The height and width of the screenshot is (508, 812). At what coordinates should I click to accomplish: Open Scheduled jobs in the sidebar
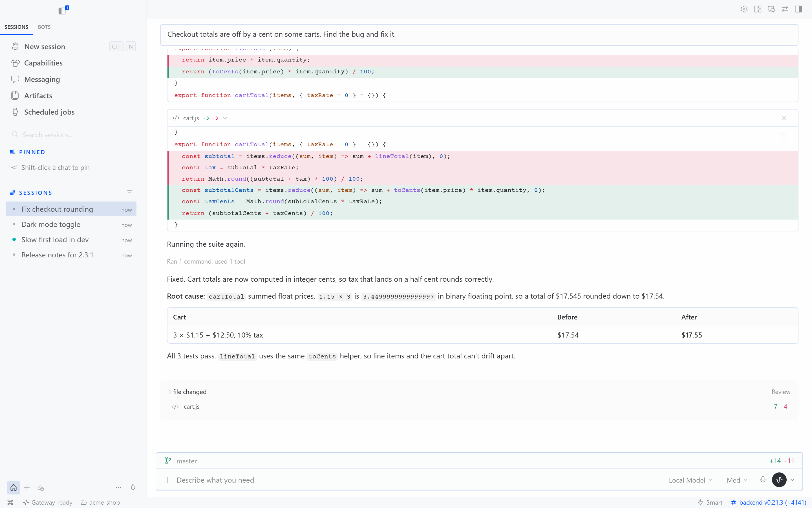click(71, 112)
